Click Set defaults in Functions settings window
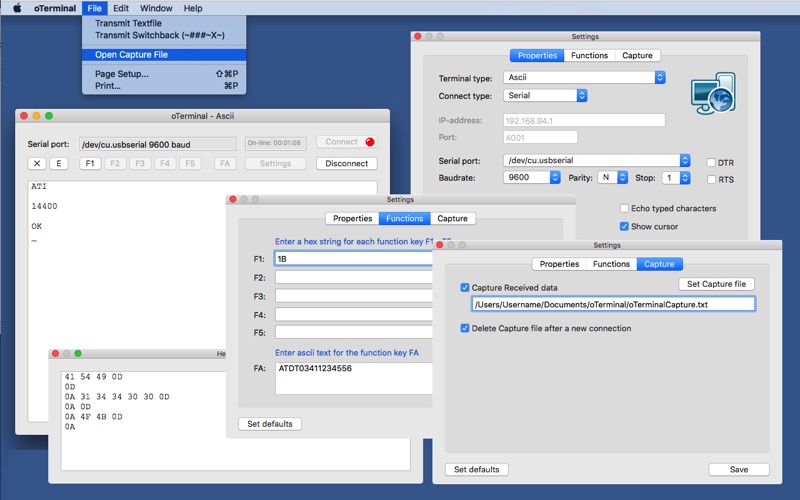The image size is (800, 500). 270,424
